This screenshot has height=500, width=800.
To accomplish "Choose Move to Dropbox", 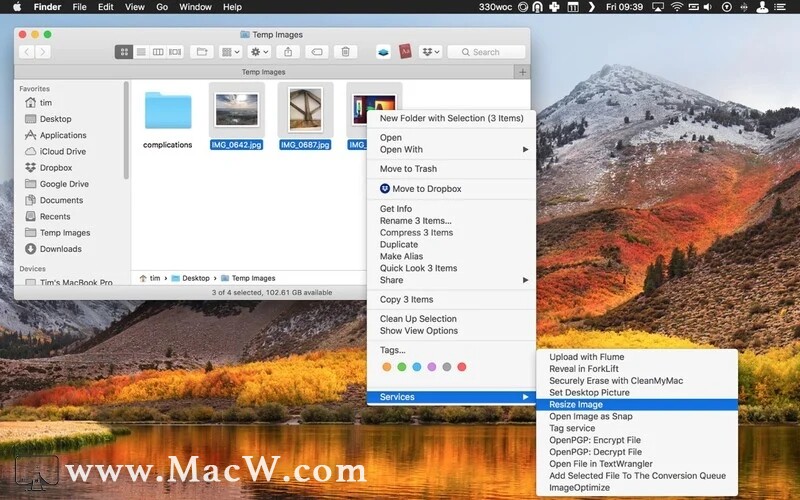I will [x=452, y=189].
